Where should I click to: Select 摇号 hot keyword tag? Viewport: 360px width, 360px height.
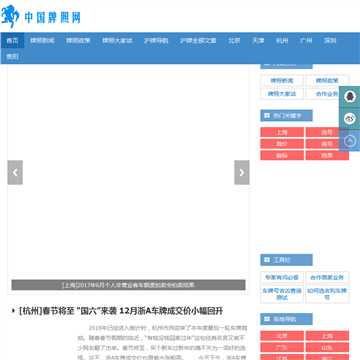(327, 144)
